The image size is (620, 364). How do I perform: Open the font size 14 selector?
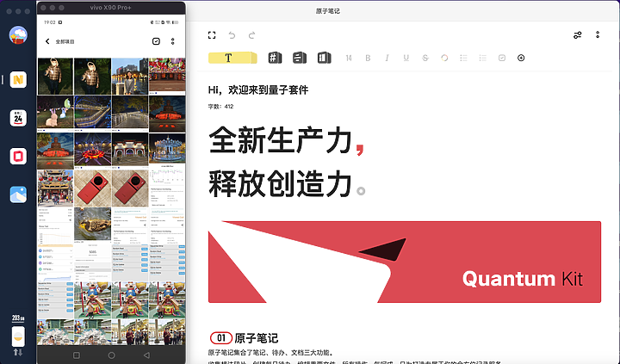349,59
